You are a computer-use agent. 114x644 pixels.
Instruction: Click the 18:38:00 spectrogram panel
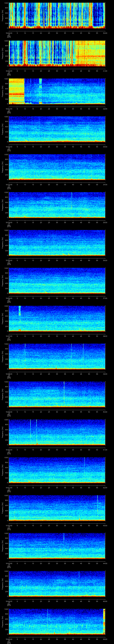tap(57, 357)
